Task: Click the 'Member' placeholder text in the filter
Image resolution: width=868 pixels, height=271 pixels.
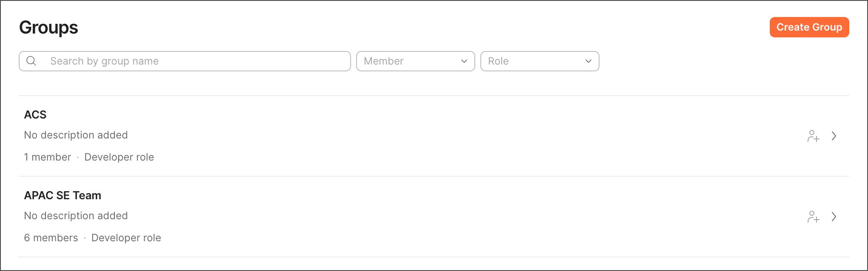Action: click(x=383, y=61)
